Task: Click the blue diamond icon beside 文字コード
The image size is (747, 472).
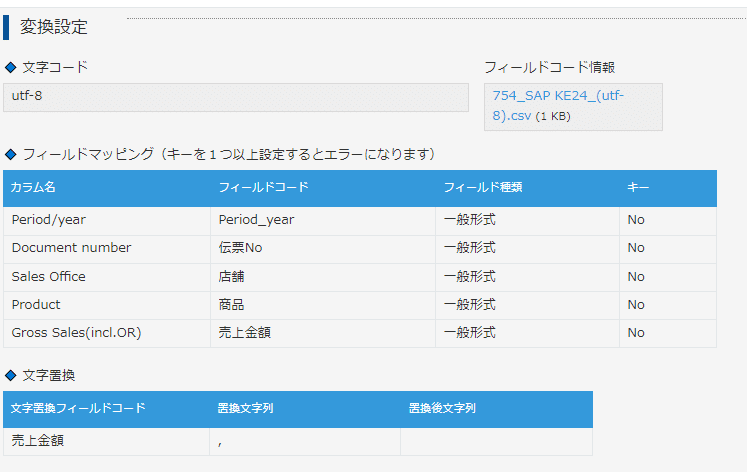Action: point(10,68)
